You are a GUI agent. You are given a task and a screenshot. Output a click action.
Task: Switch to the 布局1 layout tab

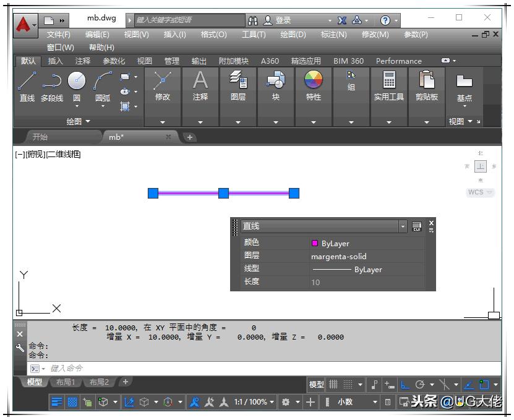click(65, 382)
